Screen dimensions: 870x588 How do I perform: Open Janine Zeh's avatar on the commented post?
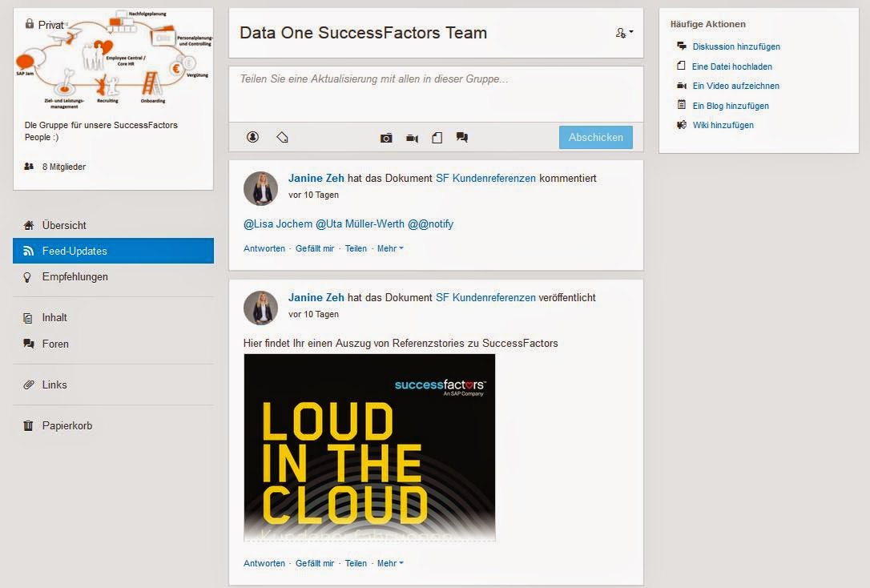pos(260,188)
